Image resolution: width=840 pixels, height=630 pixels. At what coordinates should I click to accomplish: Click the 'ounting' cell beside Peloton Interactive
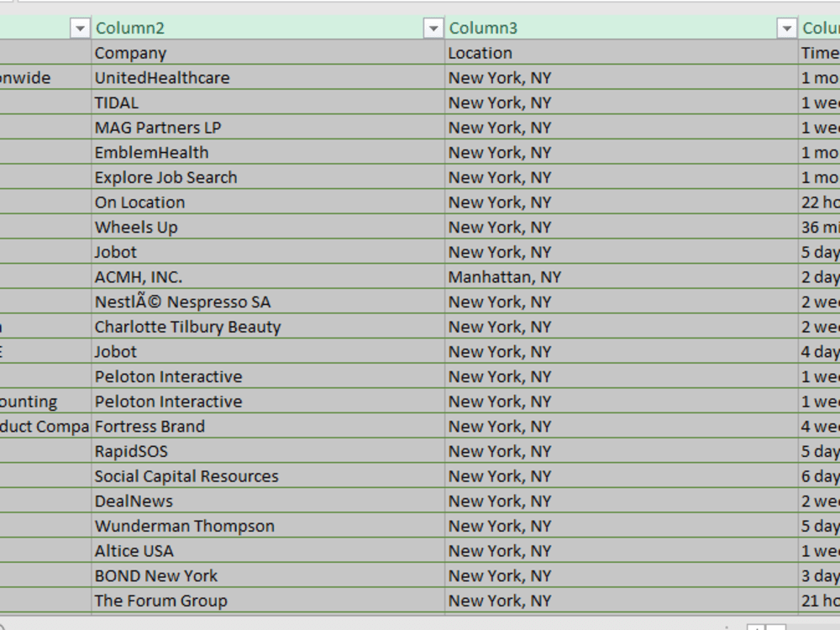coord(45,402)
